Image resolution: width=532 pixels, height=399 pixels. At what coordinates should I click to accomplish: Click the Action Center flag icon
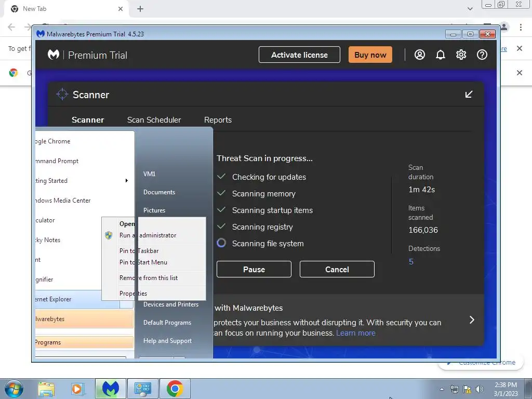[x=467, y=389]
